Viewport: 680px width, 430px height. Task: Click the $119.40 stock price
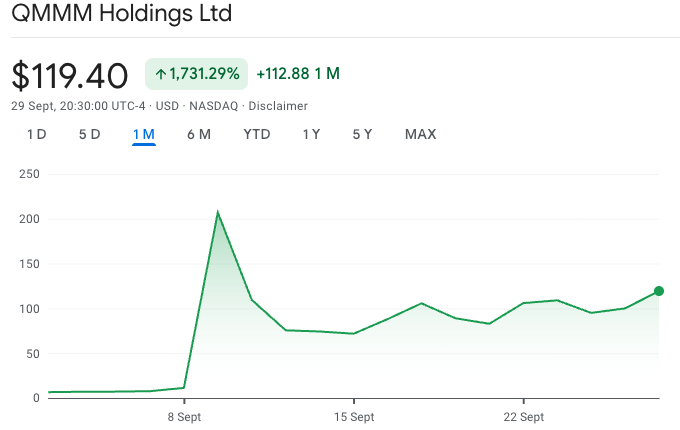pyautogui.click(x=70, y=75)
